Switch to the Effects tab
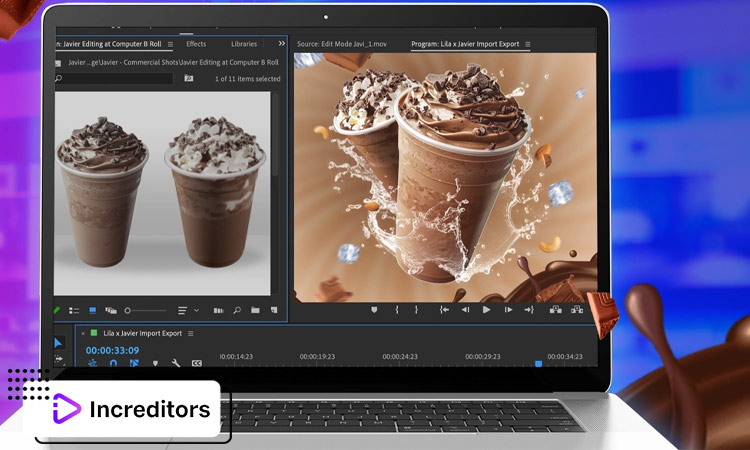 click(x=196, y=44)
